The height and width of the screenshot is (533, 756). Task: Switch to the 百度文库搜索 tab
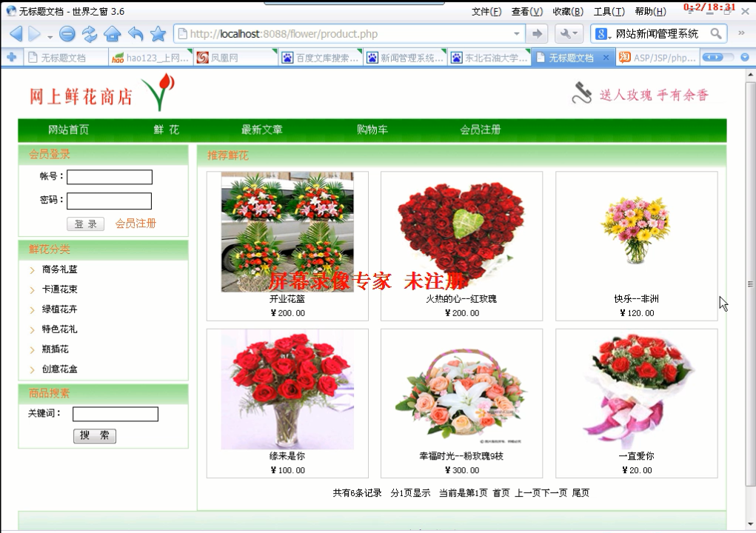click(321, 58)
